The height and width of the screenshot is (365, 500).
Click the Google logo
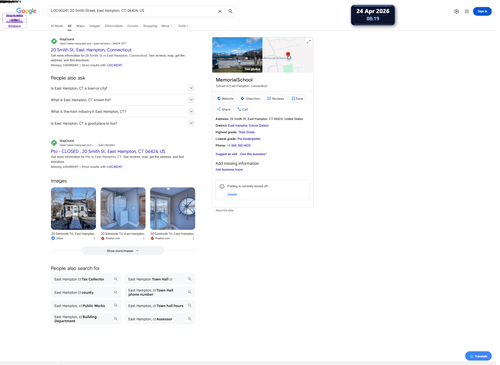tap(26, 11)
